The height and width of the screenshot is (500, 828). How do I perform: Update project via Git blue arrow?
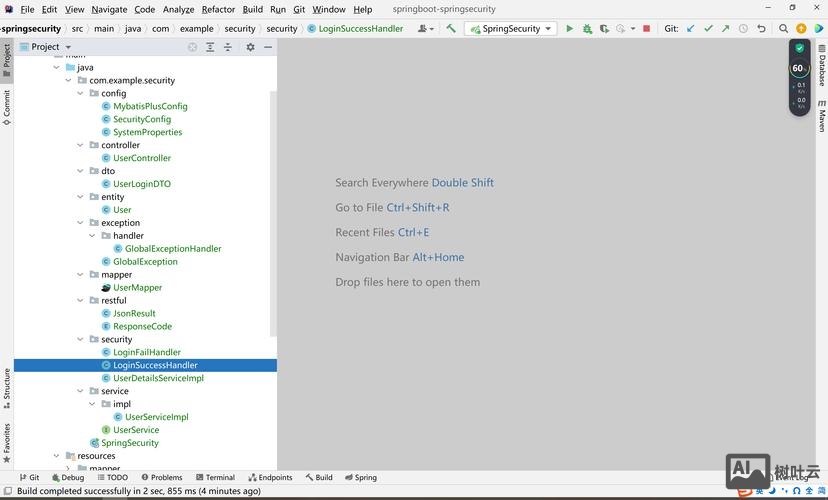[690, 29]
